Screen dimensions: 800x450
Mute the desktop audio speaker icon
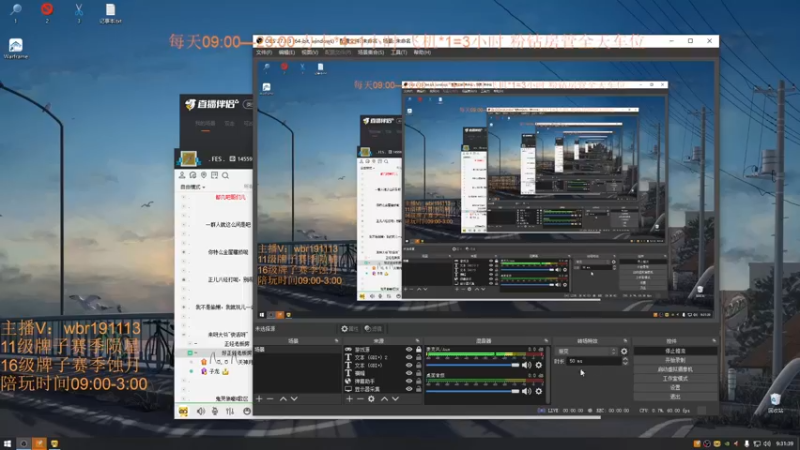click(527, 391)
